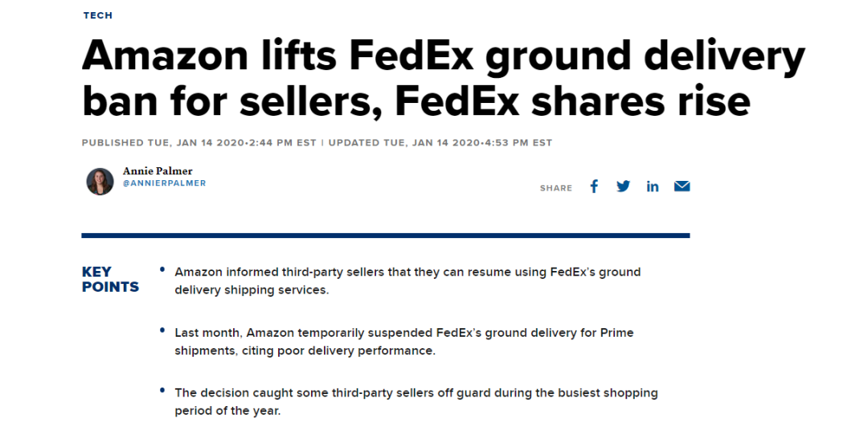868x439 pixels.
Task: Share article on Twitter
Action: tap(623, 187)
